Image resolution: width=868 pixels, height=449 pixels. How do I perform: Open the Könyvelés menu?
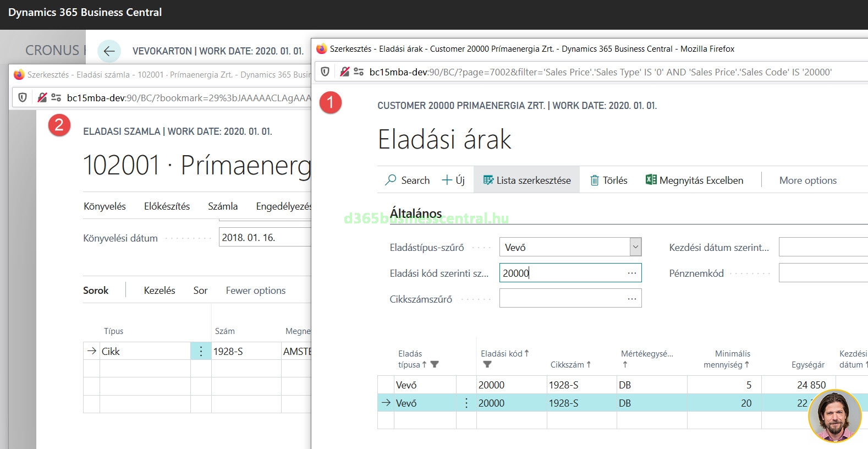(x=105, y=206)
